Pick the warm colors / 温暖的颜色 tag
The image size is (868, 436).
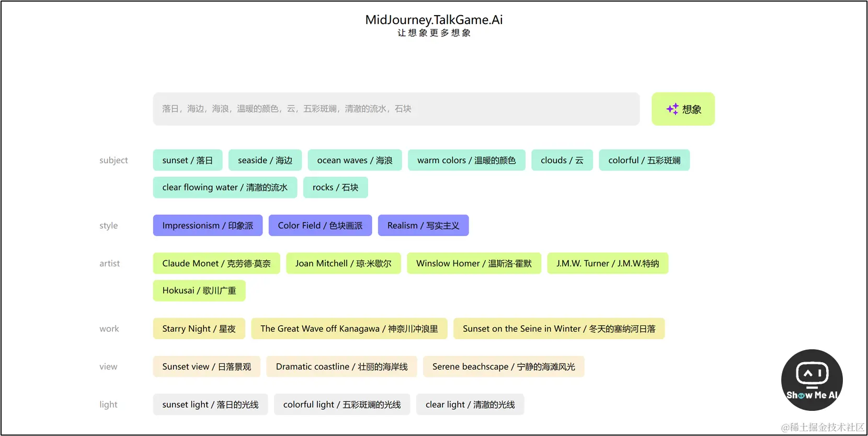tap(466, 160)
